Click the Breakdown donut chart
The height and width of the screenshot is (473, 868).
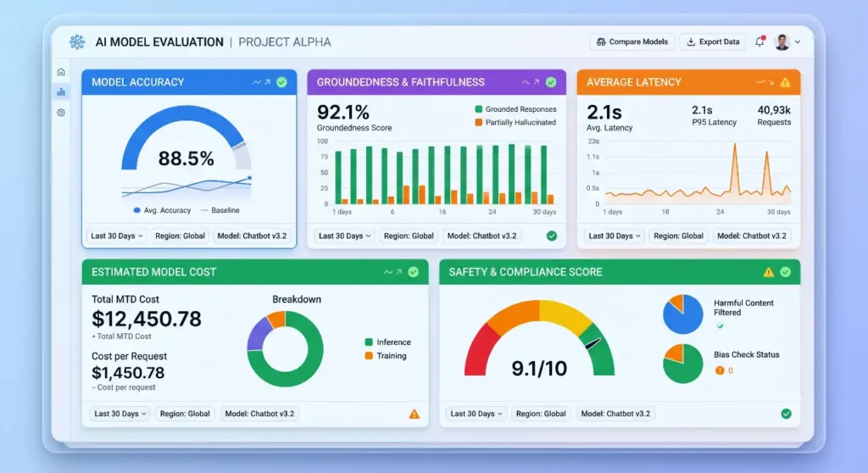[285, 349]
